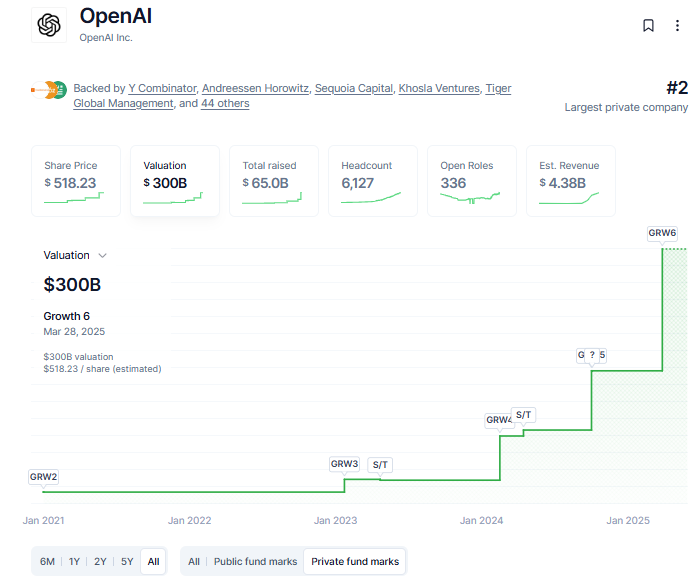Click the investor logos cluster

(49, 90)
